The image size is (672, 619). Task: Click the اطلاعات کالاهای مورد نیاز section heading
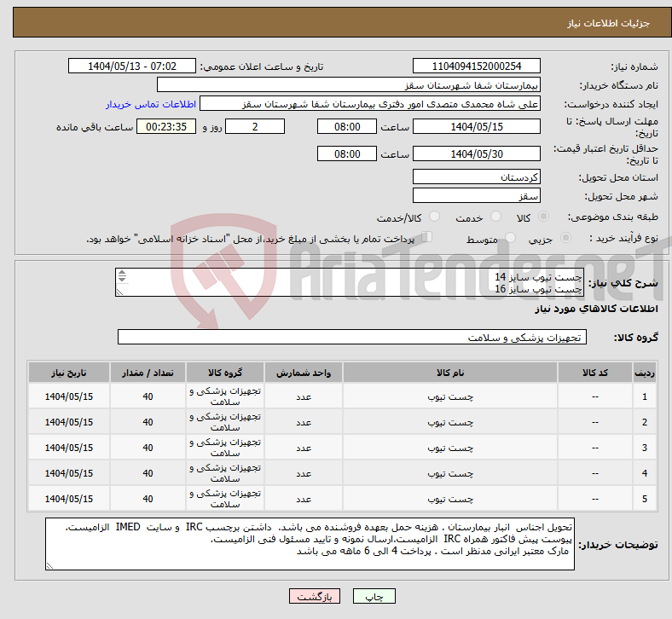pyautogui.click(x=596, y=309)
